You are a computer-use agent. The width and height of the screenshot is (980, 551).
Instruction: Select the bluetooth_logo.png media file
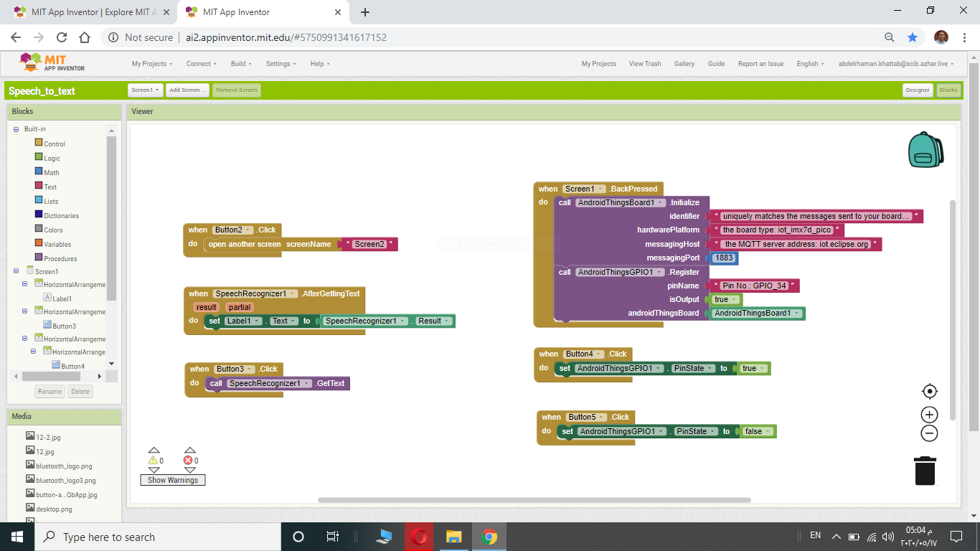tap(64, 466)
